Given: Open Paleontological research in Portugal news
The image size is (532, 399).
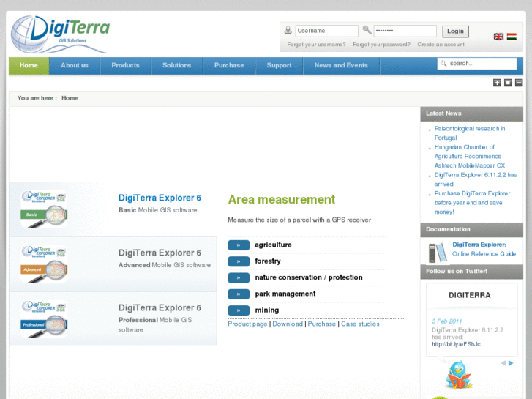Looking at the screenshot, I should 470,133.
